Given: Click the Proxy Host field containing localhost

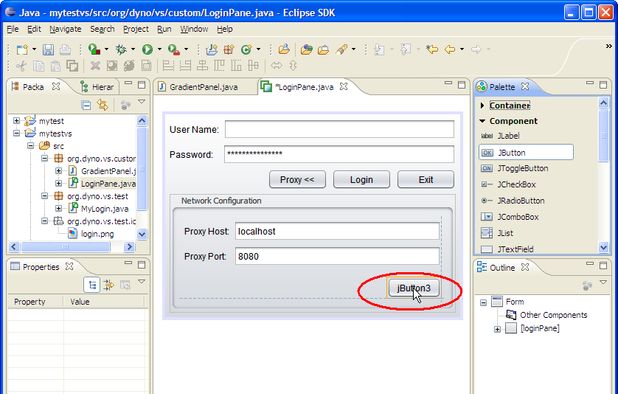Looking at the screenshot, I should (x=337, y=231).
